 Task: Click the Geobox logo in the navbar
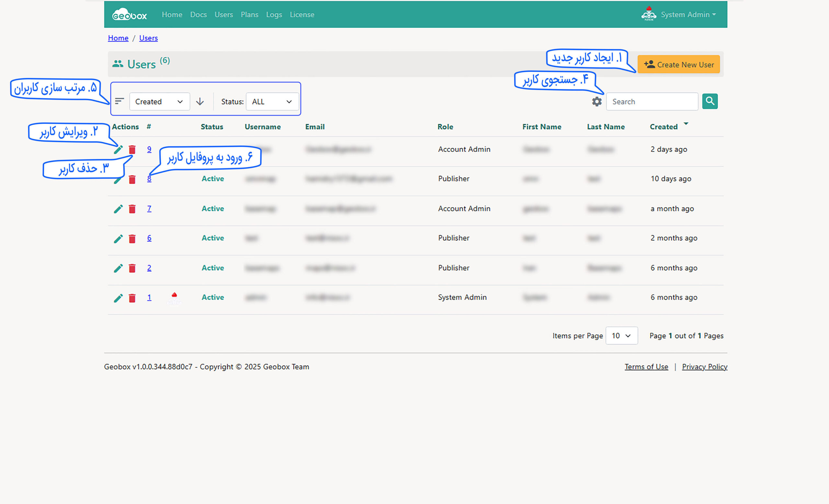click(130, 15)
